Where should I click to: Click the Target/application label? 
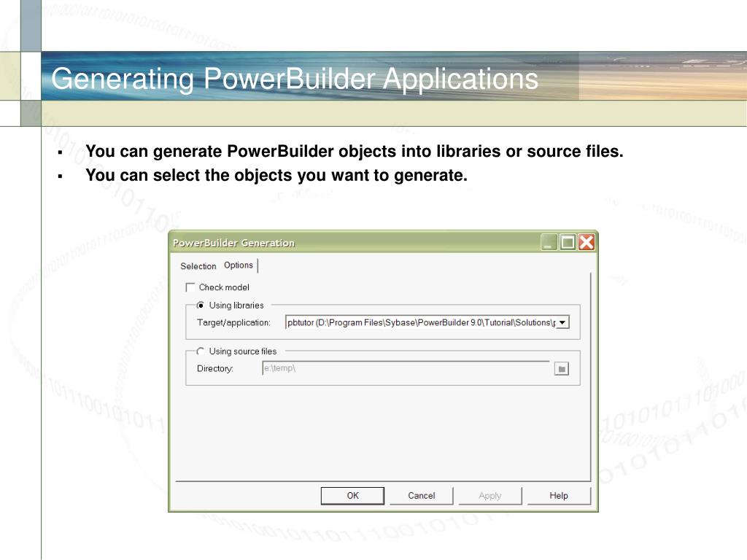pyautogui.click(x=234, y=322)
